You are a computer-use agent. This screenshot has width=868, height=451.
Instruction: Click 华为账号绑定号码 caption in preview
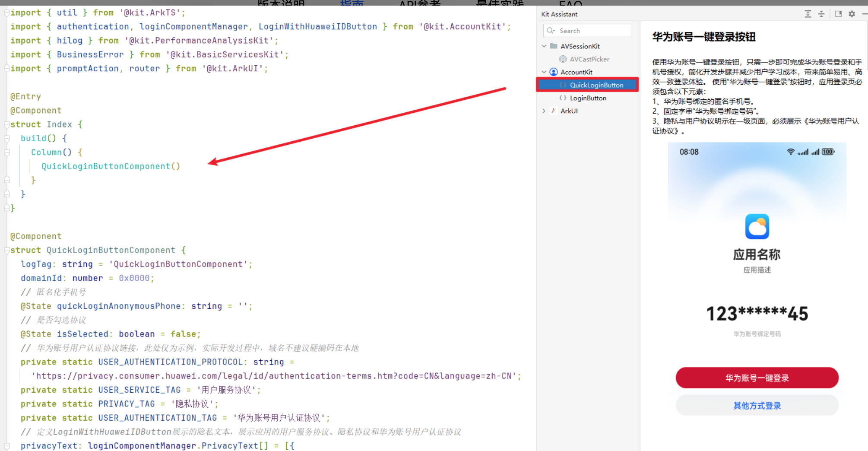[x=757, y=334]
